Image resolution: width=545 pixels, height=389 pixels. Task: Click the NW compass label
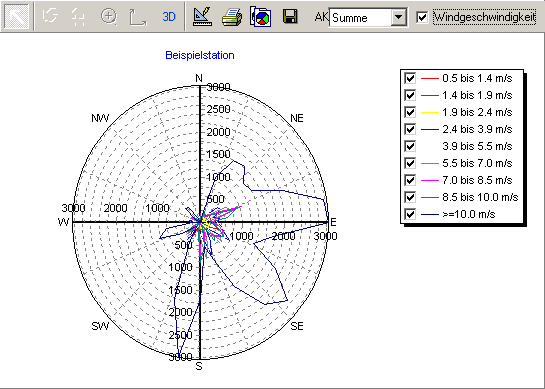[100, 118]
